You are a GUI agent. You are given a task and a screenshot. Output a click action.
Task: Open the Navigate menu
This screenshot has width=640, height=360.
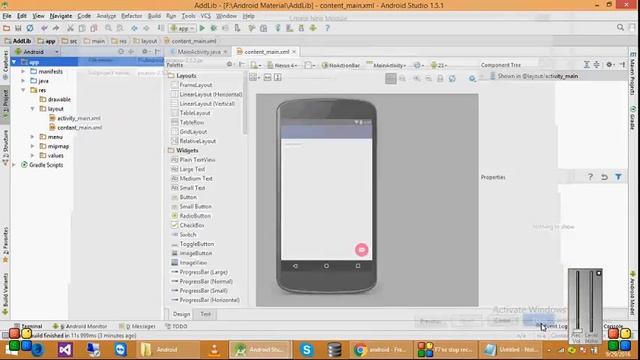(60, 16)
